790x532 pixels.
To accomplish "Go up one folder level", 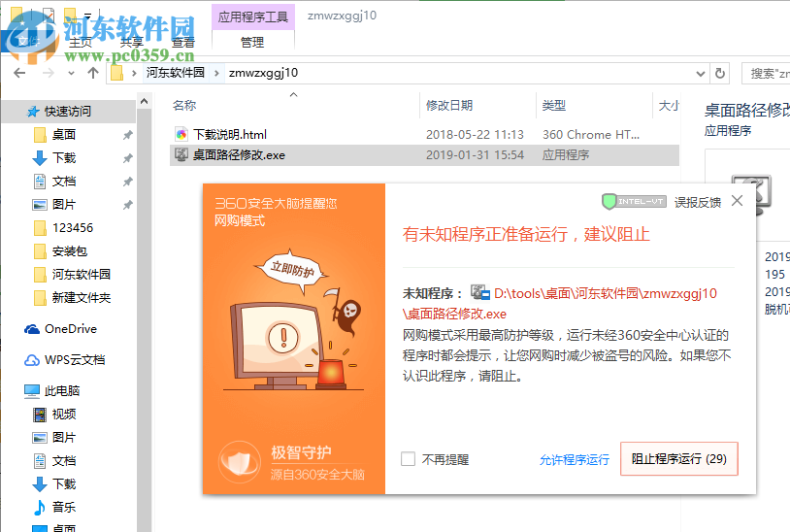I will 93,73.
